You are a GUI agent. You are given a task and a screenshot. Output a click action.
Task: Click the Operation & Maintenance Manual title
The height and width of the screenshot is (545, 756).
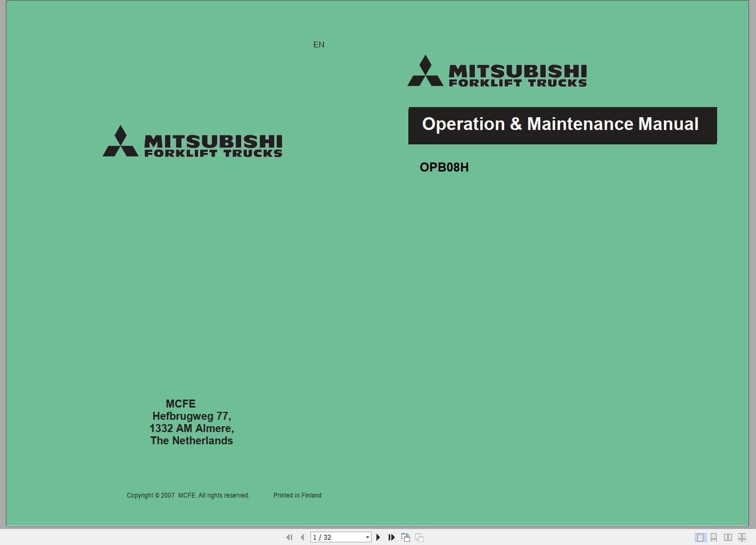click(560, 124)
